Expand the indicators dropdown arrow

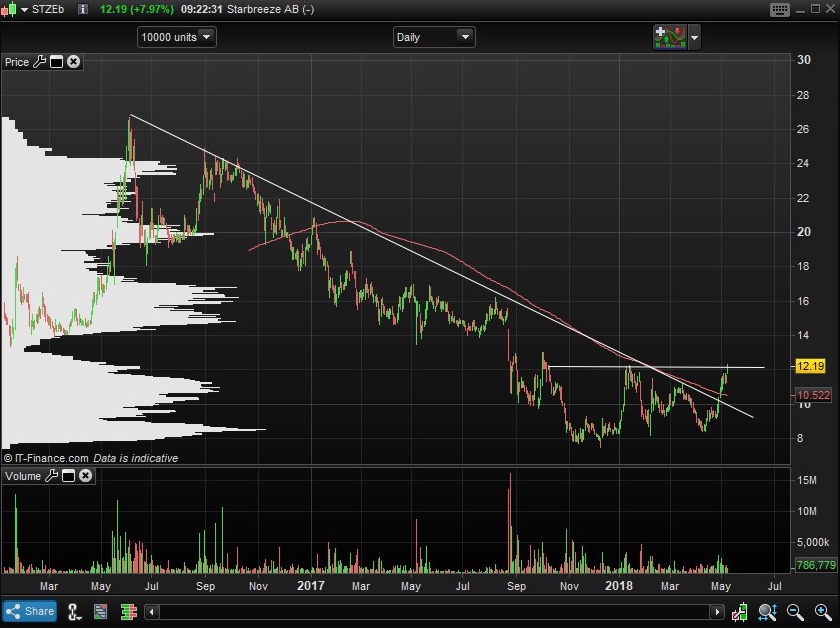tap(694, 38)
